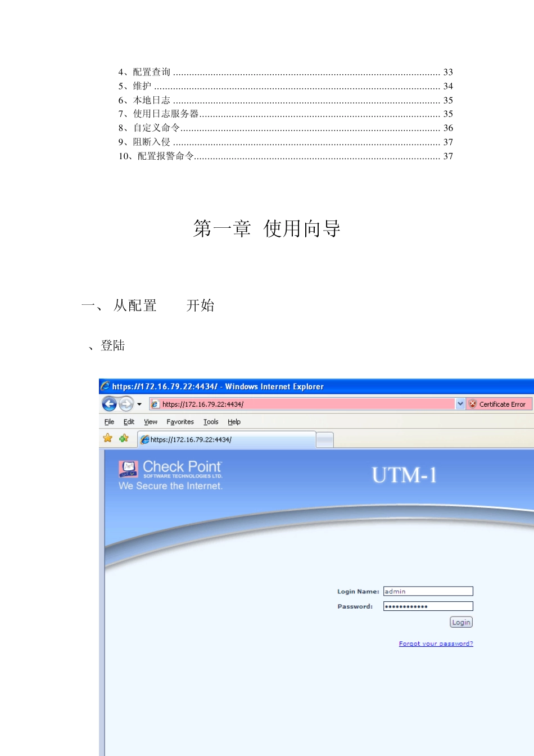The width and height of the screenshot is (534, 756).
Task: Click the IE logo in title bar
Action: [x=105, y=386]
